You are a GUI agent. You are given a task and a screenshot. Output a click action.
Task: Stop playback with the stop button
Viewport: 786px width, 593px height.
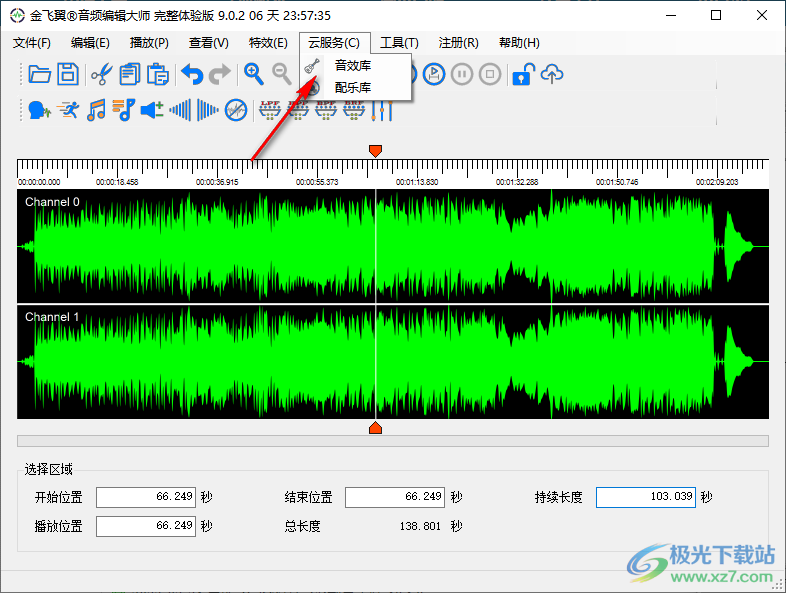pyautogui.click(x=490, y=75)
